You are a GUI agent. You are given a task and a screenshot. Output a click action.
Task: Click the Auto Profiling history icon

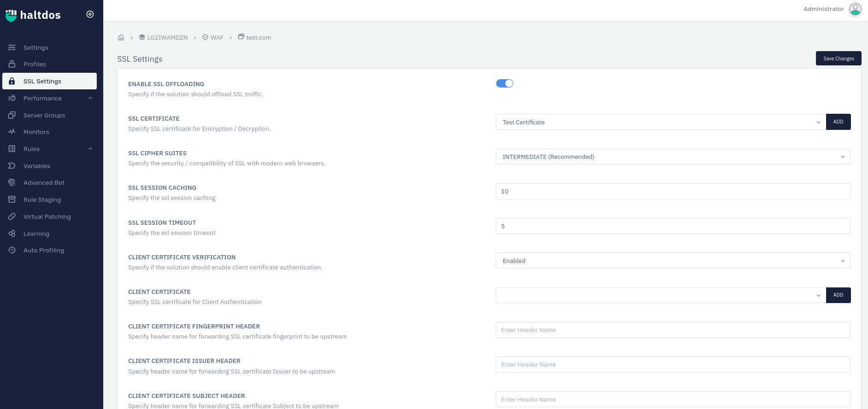pos(12,250)
